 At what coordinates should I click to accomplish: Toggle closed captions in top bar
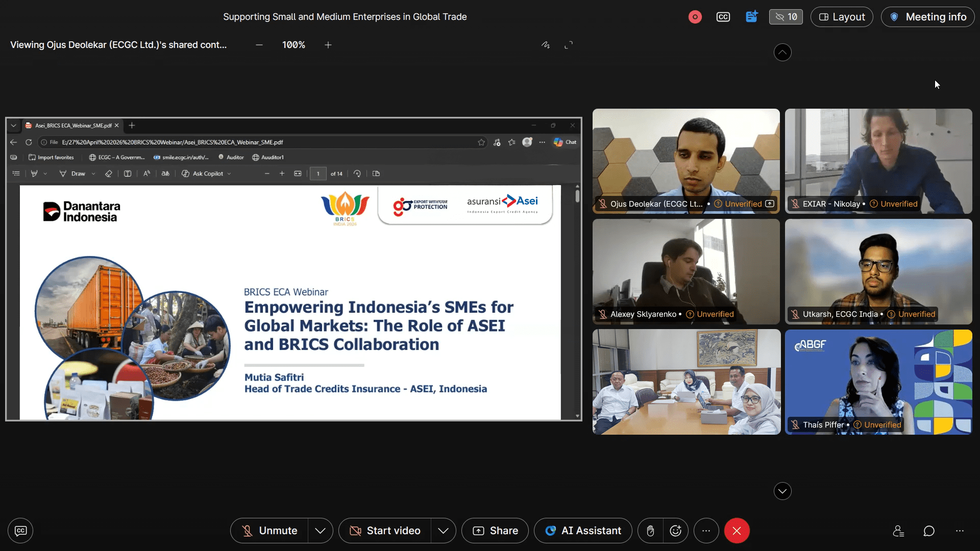tap(723, 17)
